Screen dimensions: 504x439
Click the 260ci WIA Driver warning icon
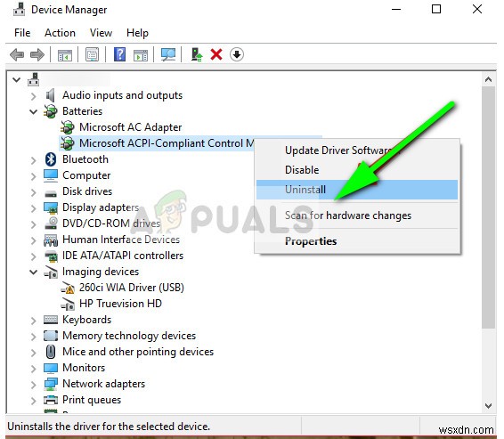pos(68,288)
